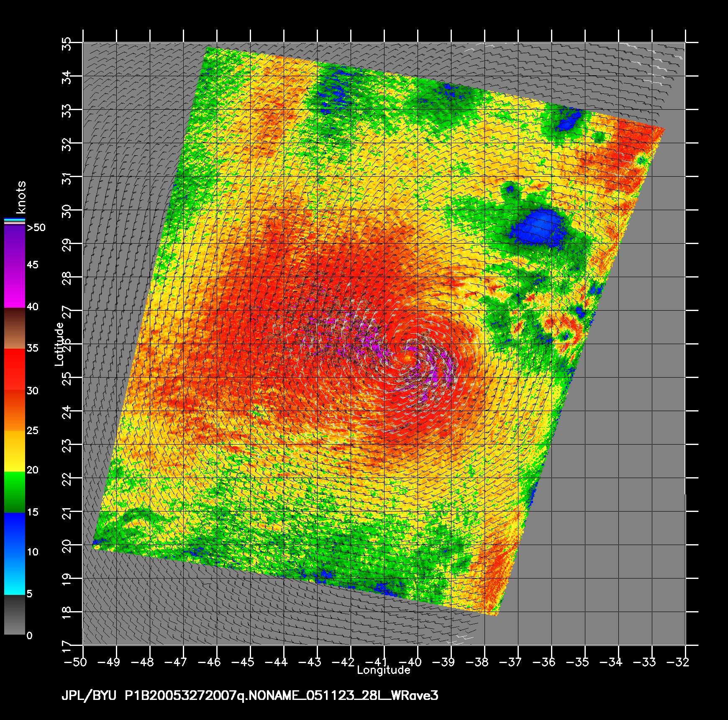Click the longitude tick label '−38'
Viewport: 728px width, 720px height.
point(477,662)
